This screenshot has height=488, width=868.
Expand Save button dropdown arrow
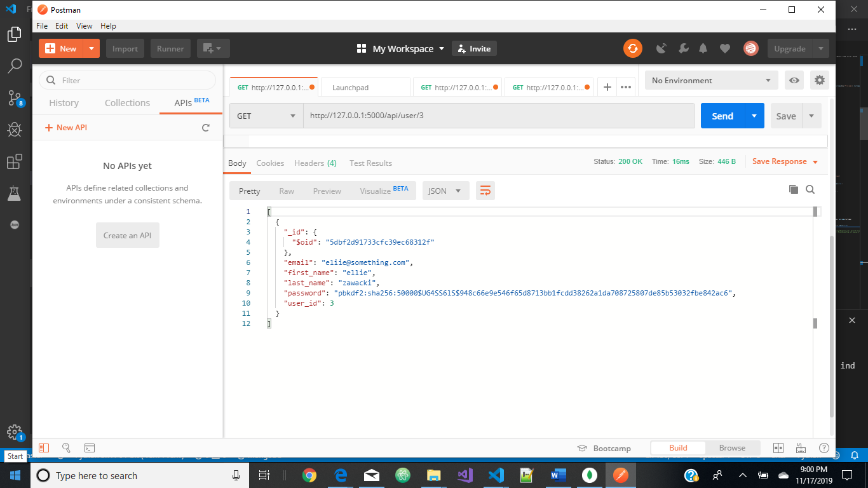pos(811,116)
